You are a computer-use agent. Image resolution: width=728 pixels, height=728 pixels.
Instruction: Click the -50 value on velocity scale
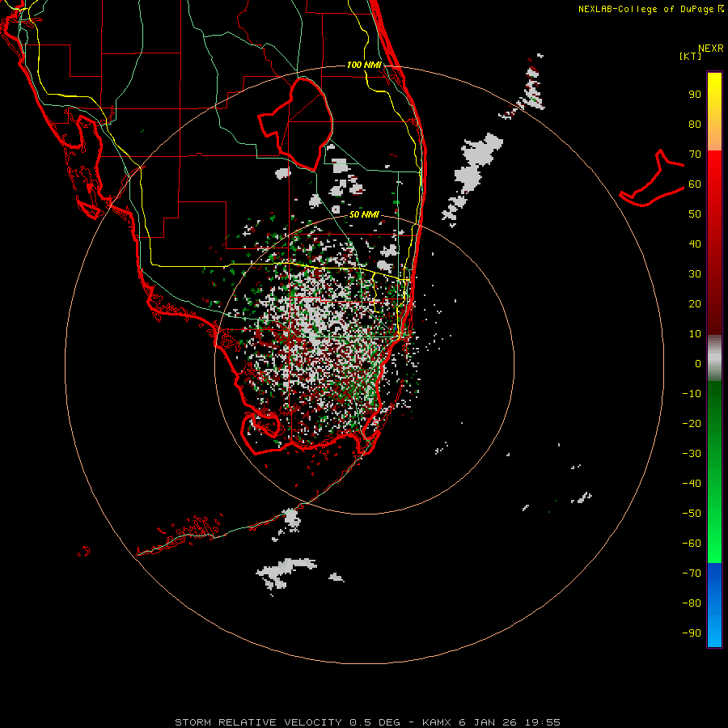pyautogui.click(x=692, y=514)
